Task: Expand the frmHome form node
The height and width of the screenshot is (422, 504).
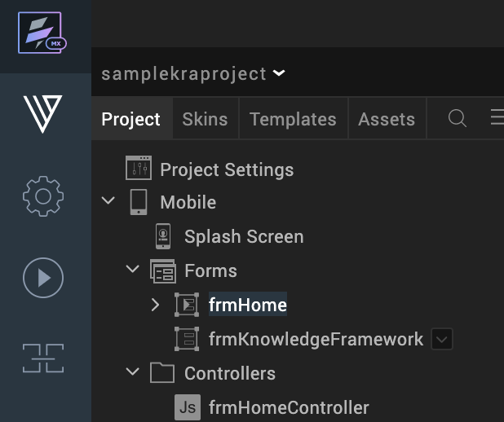Action: [x=155, y=305]
